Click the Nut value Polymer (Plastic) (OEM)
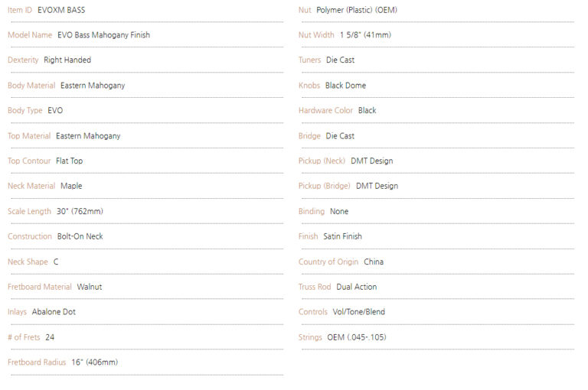The width and height of the screenshot is (588, 390). [356, 10]
